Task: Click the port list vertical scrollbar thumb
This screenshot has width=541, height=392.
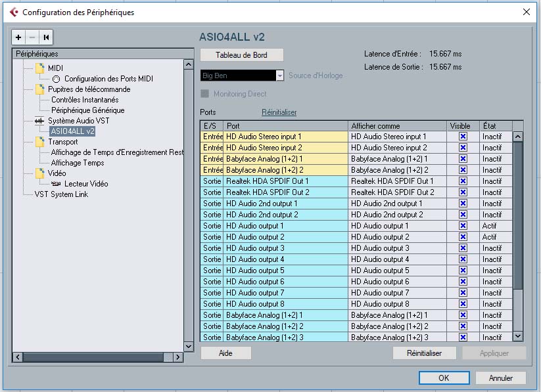Action: coord(518,215)
